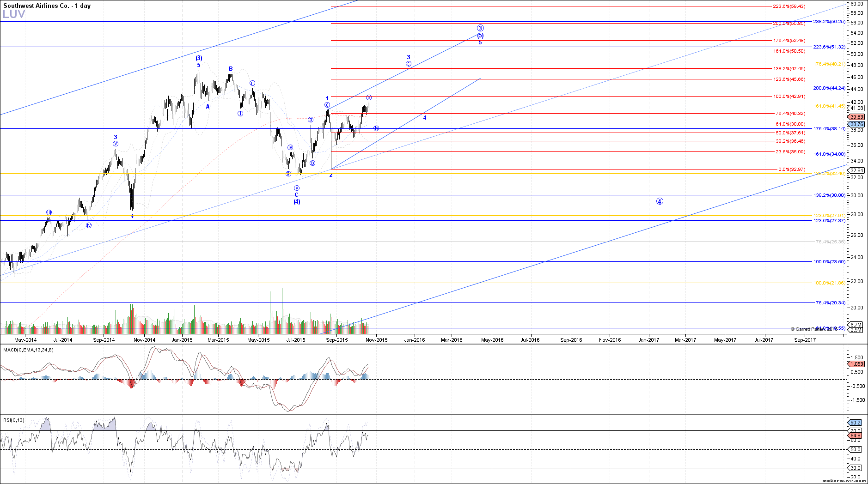Select Fibonacci label 100.0%(23.59)
The image size is (868, 484).
[x=829, y=262]
